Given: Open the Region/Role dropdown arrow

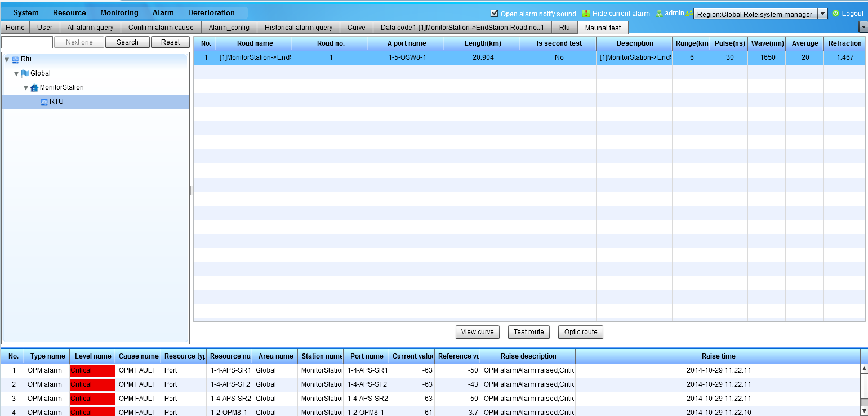Looking at the screenshot, I should click(822, 14).
